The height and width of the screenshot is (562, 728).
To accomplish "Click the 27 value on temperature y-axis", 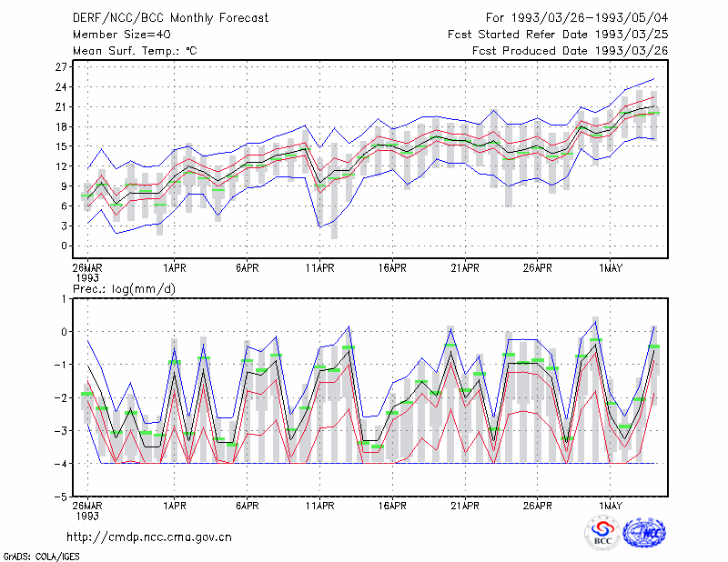I will 61,67.
